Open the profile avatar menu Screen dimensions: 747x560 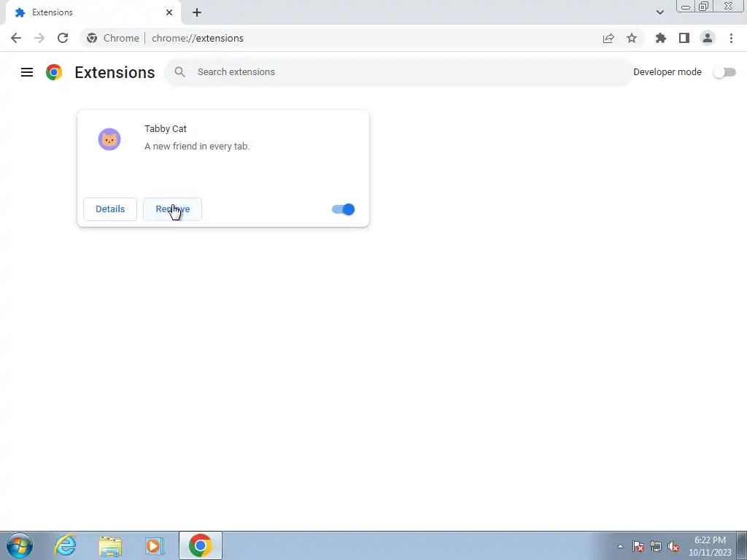click(708, 38)
